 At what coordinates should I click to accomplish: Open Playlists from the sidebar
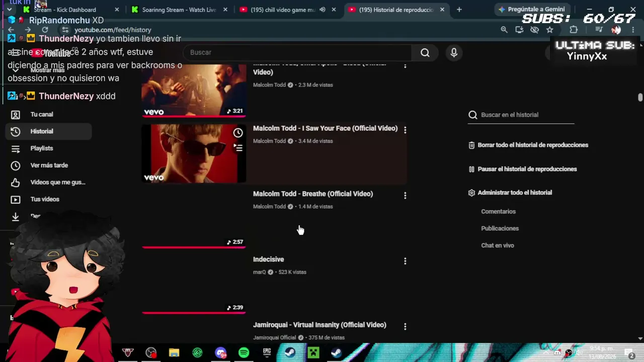tap(49, 148)
